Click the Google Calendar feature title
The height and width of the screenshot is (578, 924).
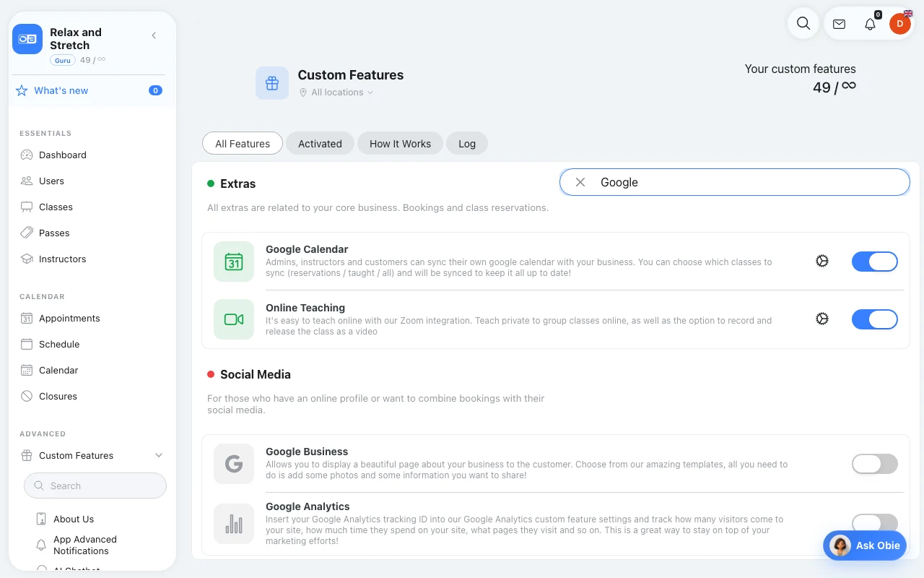pos(307,249)
